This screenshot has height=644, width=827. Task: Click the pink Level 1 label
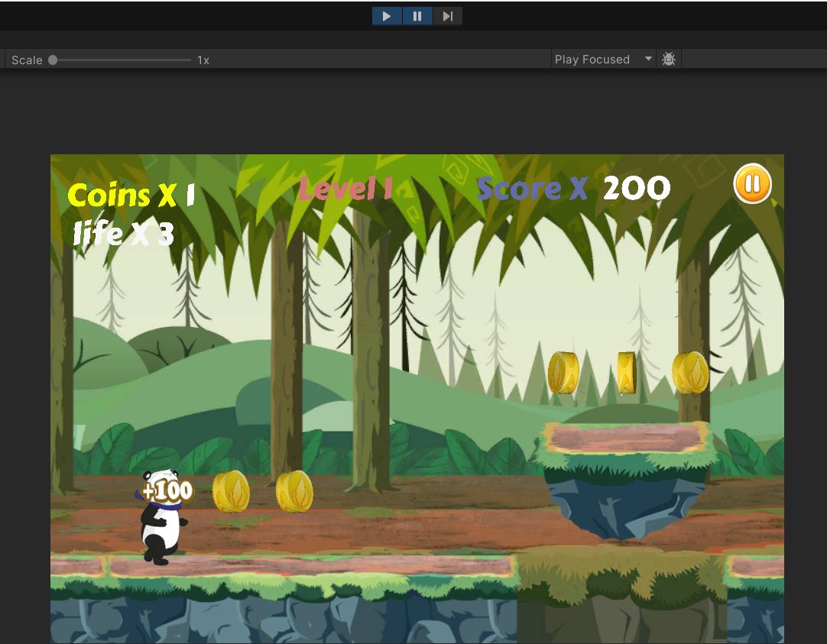coord(345,189)
